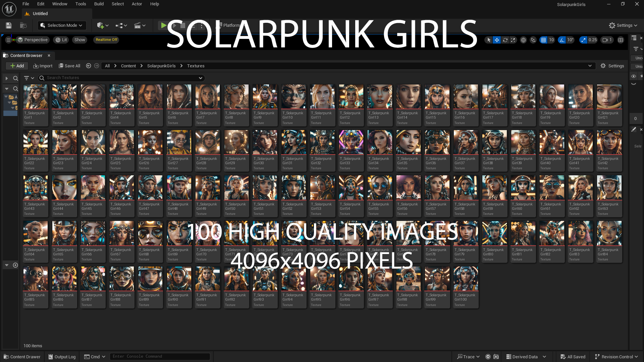
Task: Click the sources panel search icon
Action: [x=15, y=78]
